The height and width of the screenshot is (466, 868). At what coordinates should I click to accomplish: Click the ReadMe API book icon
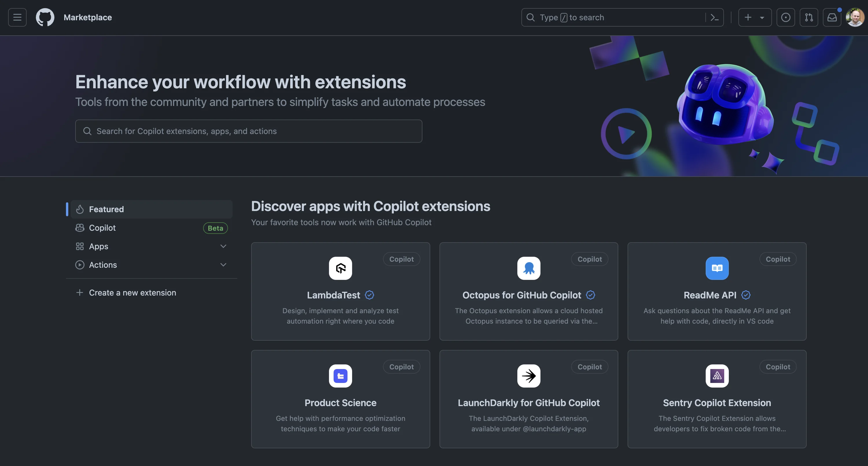717,268
